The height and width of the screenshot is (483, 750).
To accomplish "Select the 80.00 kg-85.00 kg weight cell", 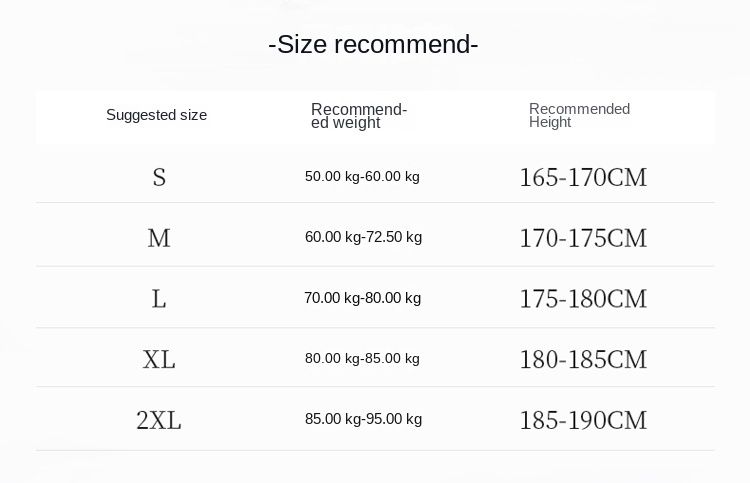I will pos(362,358).
